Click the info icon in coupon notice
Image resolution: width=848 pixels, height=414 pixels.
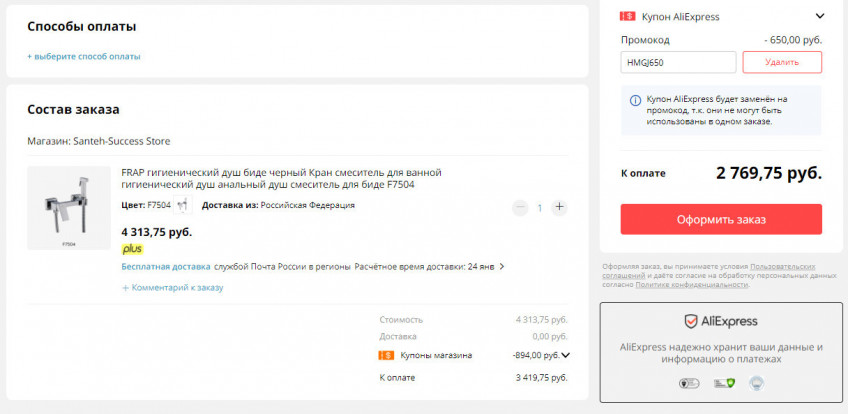point(635,100)
